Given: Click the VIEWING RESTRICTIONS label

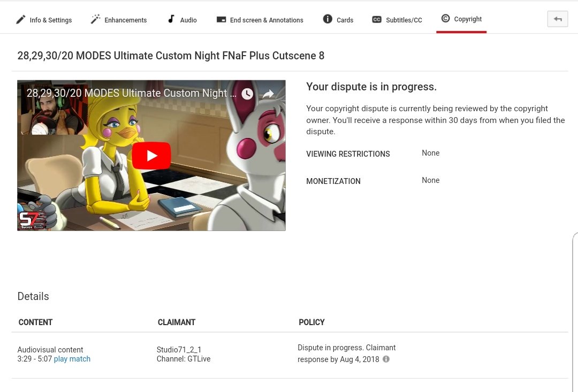Looking at the screenshot, I should pos(348,154).
